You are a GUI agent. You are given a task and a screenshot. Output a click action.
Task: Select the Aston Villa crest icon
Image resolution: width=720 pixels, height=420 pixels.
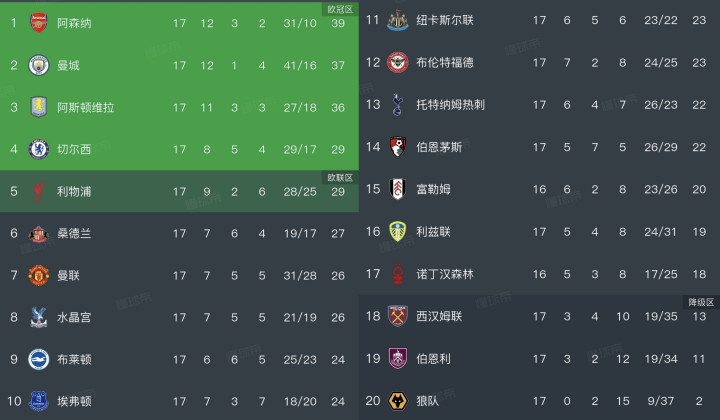click(x=38, y=107)
